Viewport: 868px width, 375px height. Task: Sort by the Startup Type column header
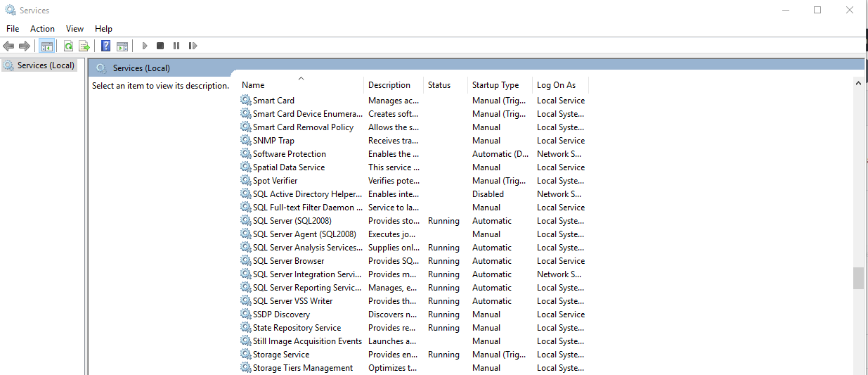point(500,85)
